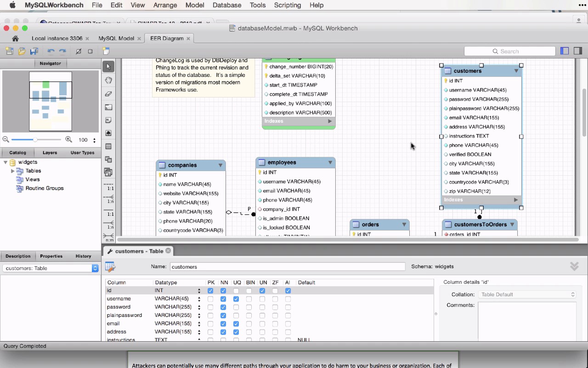Select the place new view tool

click(108, 160)
